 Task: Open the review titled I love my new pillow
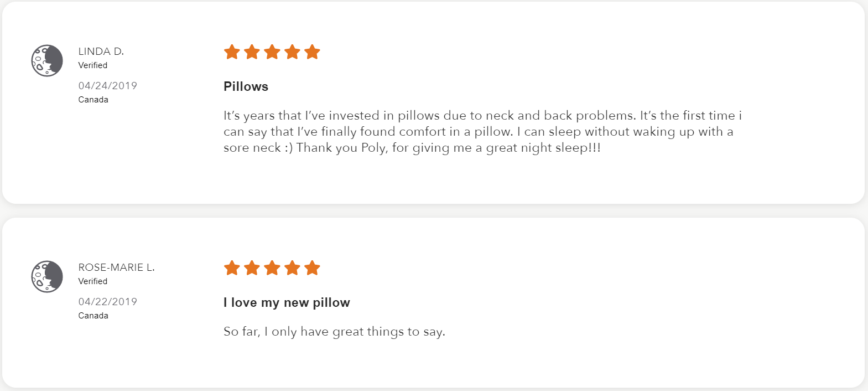point(287,302)
